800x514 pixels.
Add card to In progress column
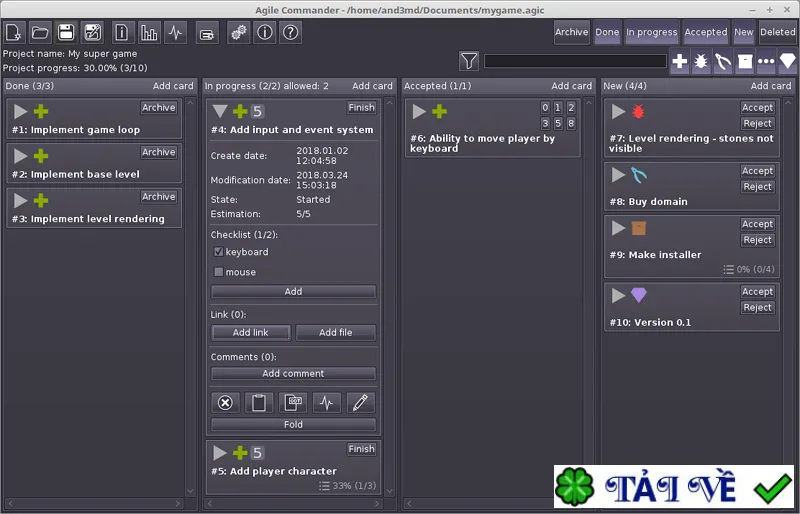(x=372, y=86)
